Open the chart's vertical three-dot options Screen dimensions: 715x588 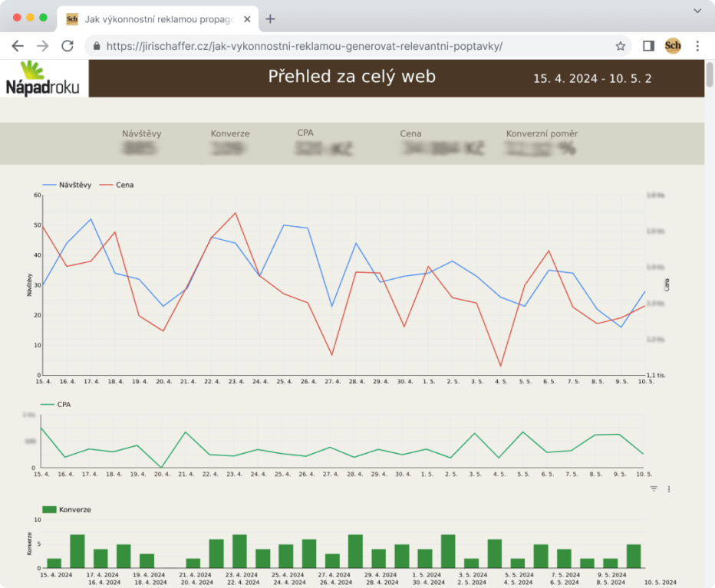pyautogui.click(x=669, y=489)
